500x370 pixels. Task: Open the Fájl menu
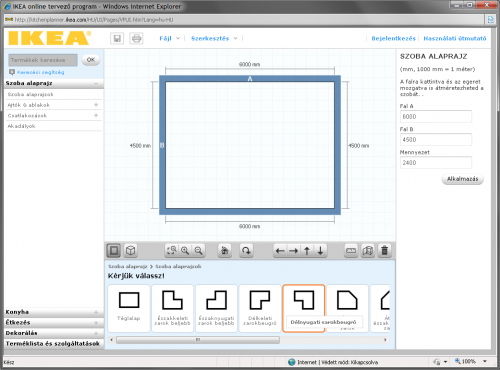coord(169,38)
